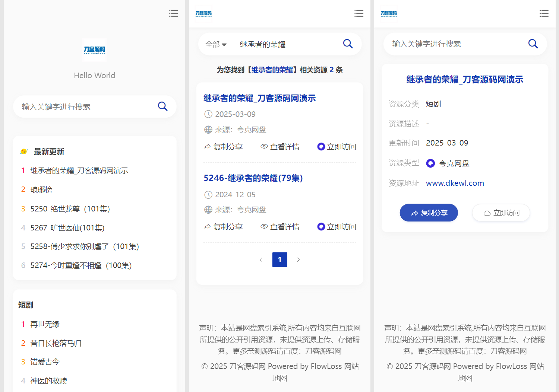Click the blue 复制分享 button

[x=429, y=213]
